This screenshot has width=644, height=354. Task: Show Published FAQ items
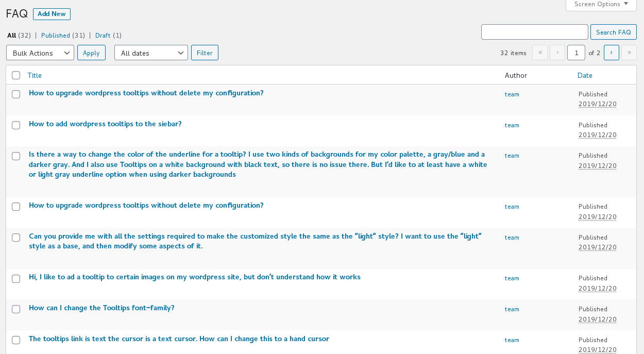tap(56, 36)
